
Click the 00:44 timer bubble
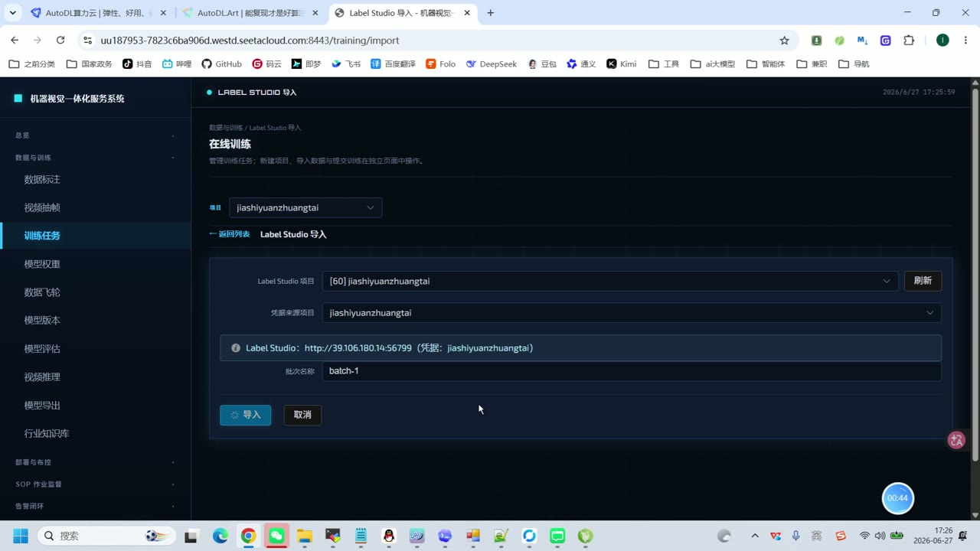pyautogui.click(x=897, y=498)
